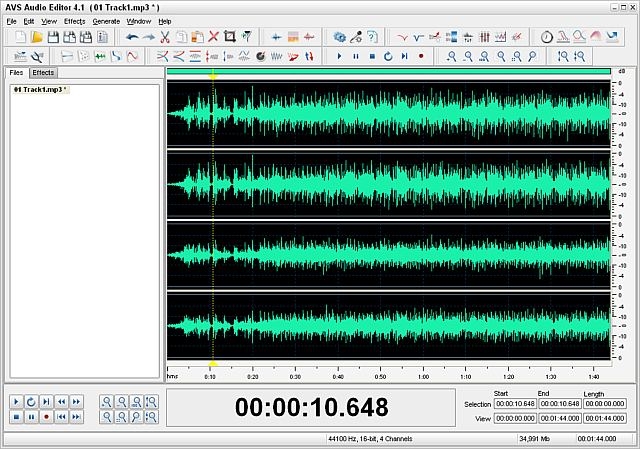Screen dimensions: 640x449
Task: Click the 1:00 mark on the timeline ruler
Action: click(424, 377)
